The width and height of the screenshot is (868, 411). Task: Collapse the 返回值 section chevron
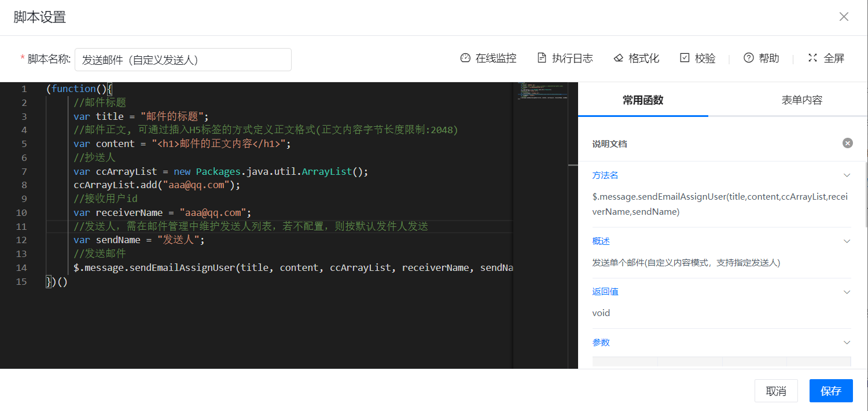(847, 292)
